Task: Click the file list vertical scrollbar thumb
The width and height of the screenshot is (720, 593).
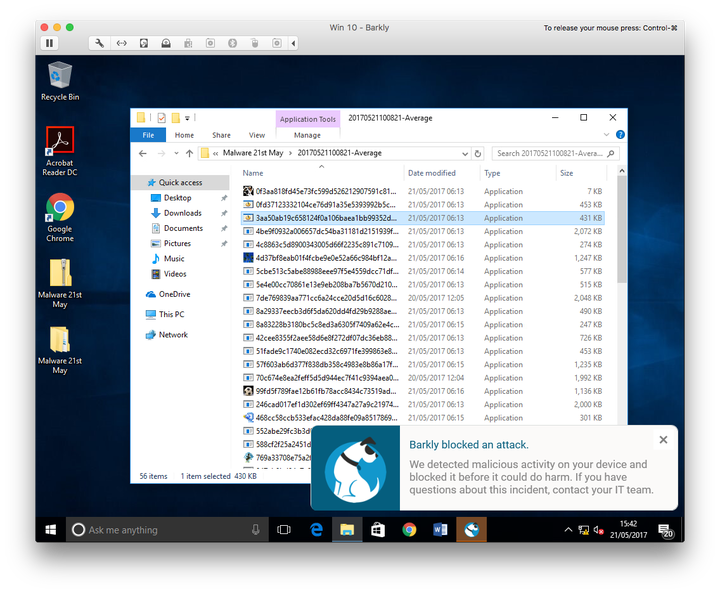Action: click(622, 230)
